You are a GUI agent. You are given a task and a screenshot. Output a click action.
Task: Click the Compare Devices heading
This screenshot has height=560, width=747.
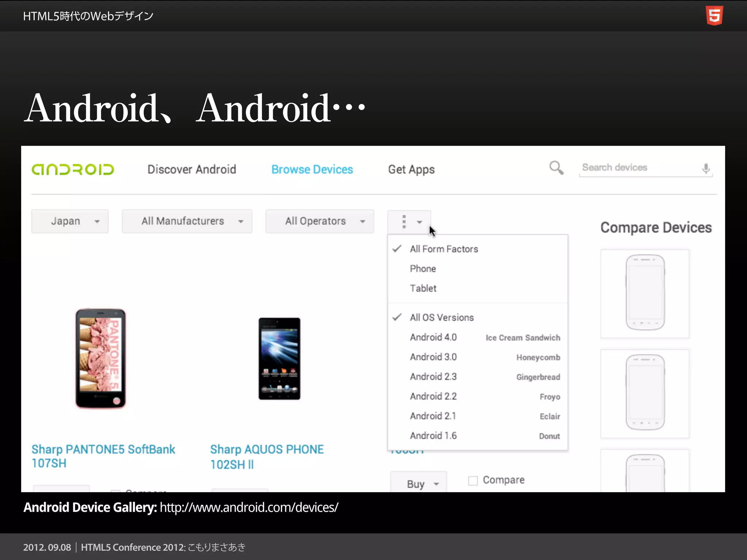coord(656,227)
